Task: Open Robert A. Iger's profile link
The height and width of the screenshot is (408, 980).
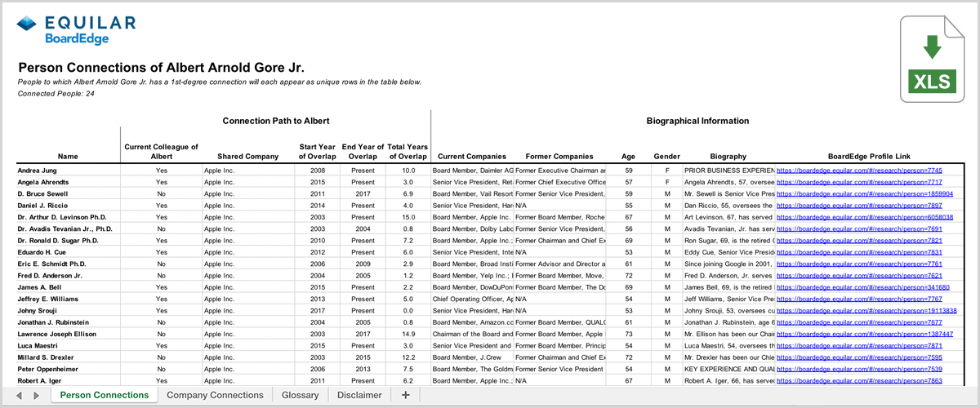Action: [859, 381]
